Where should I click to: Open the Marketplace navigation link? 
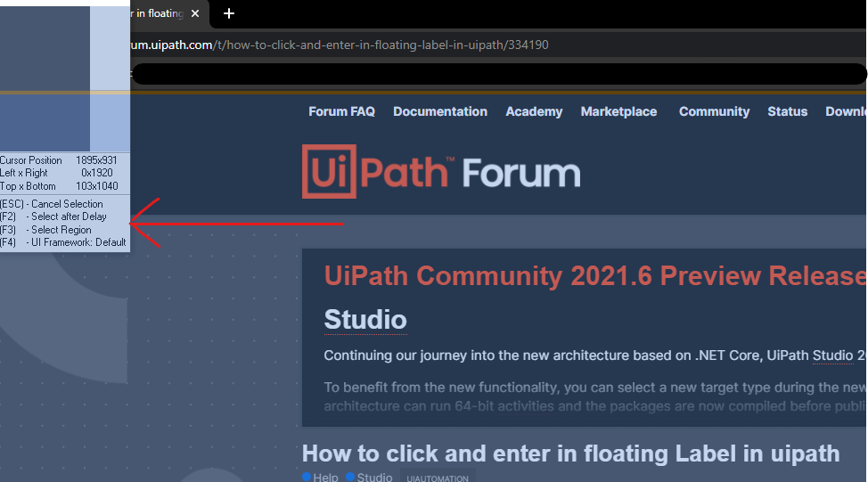point(618,111)
